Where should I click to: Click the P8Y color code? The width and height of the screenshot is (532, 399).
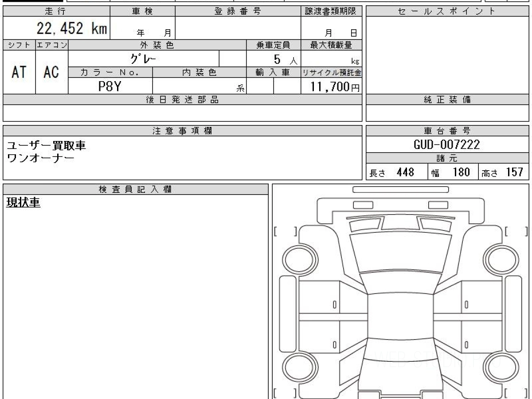coord(110,86)
